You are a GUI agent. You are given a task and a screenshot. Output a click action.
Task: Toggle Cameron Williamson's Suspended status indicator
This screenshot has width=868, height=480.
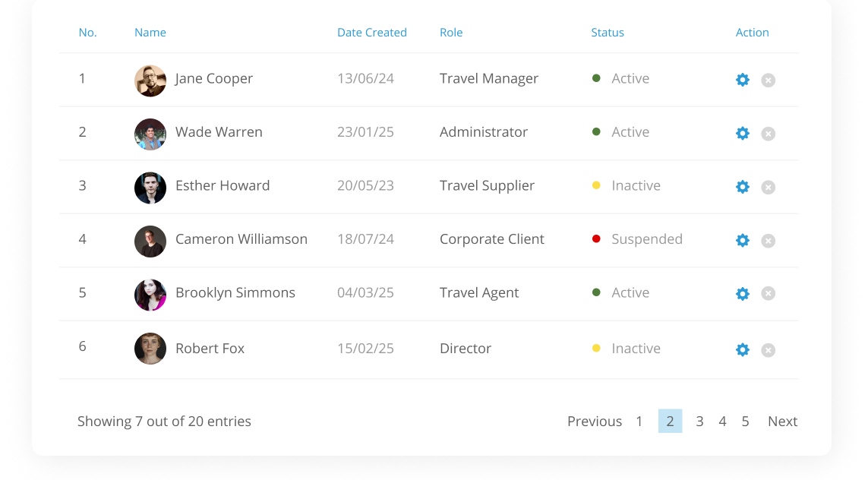point(596,238)
